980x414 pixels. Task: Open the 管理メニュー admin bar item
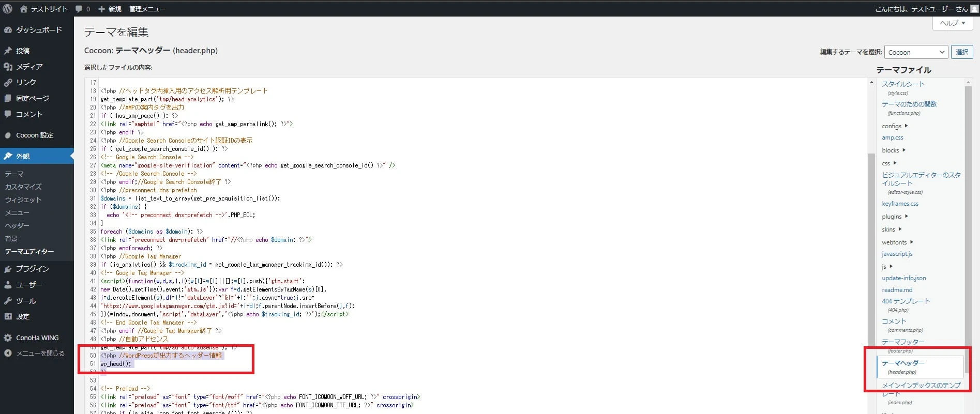tap(147, 9)
